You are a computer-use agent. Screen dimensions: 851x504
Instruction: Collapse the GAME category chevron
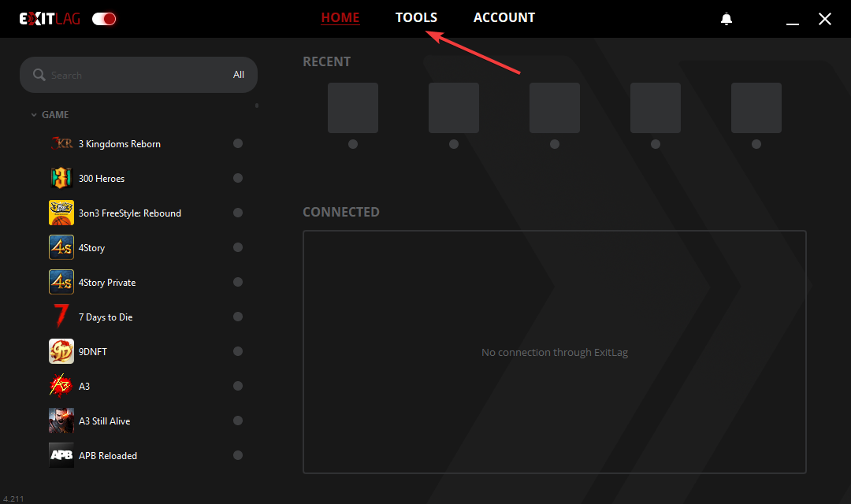(34, 115)
